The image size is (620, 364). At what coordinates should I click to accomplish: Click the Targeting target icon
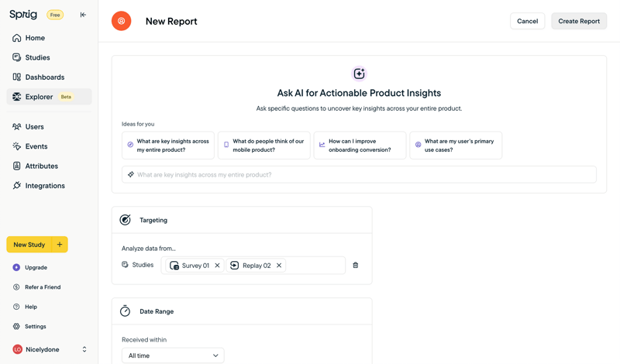tap(125, 220)
